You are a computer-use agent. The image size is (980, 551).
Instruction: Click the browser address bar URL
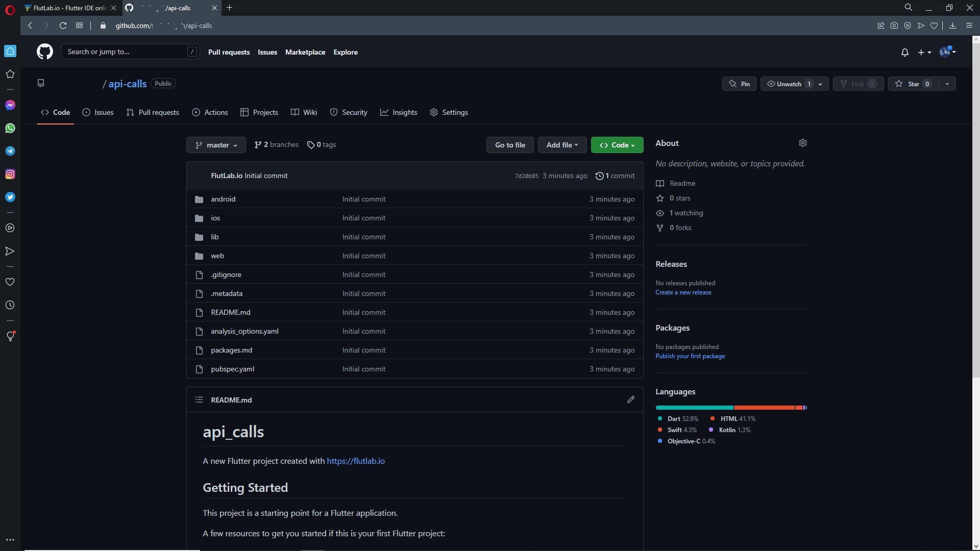163,26
